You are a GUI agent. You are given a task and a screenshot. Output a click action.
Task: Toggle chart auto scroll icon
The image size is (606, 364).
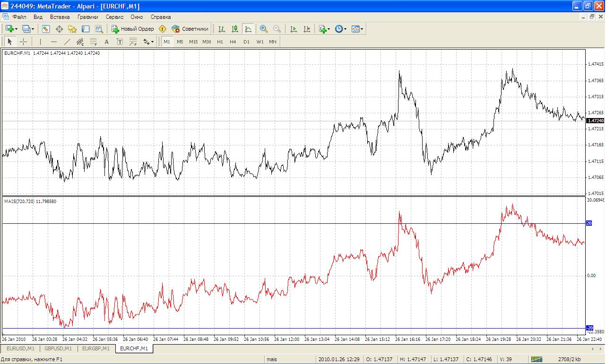point(294,29)
